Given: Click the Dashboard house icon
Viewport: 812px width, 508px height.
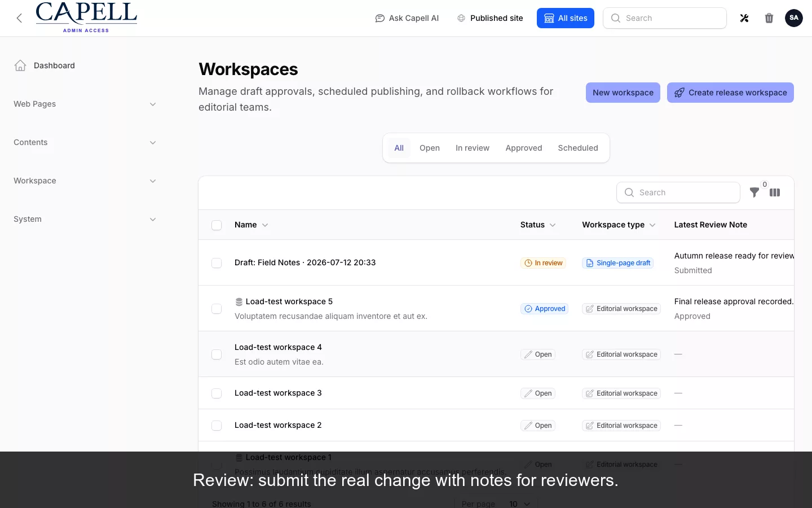Looking at the screenshot, I should [20, 65].
